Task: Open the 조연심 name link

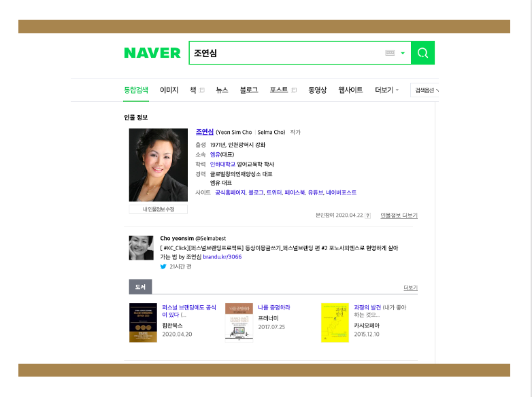Action: pyautogui.click(x=205, y=132)
